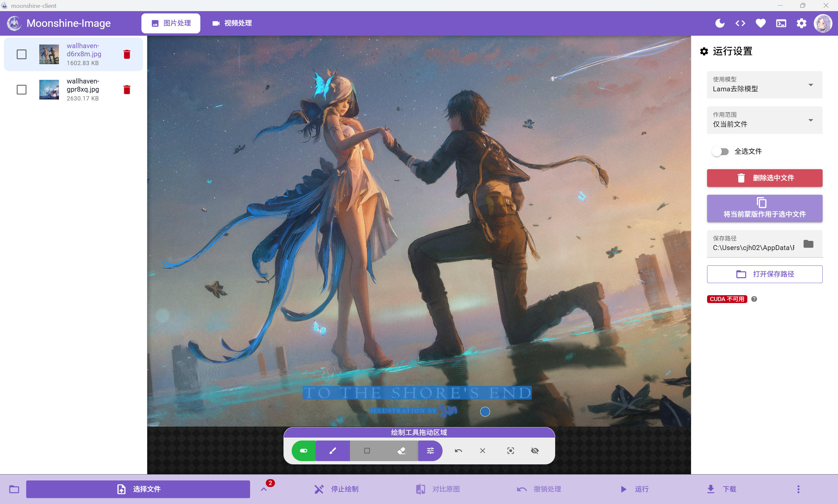The height and width of the screenshot is (504, 838).
Task: Click 下载 download button
Action: [x=721, y=489]
